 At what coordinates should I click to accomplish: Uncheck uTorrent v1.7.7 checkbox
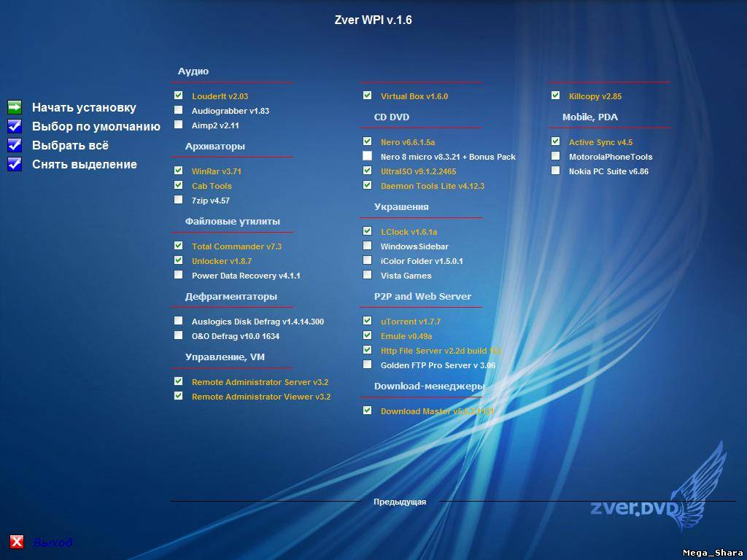[367, 321]
